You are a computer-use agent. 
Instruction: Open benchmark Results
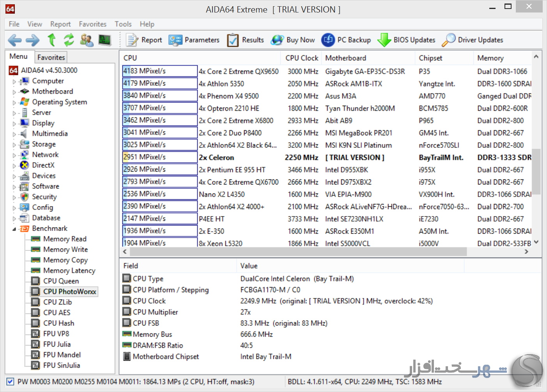pos(245,40)
